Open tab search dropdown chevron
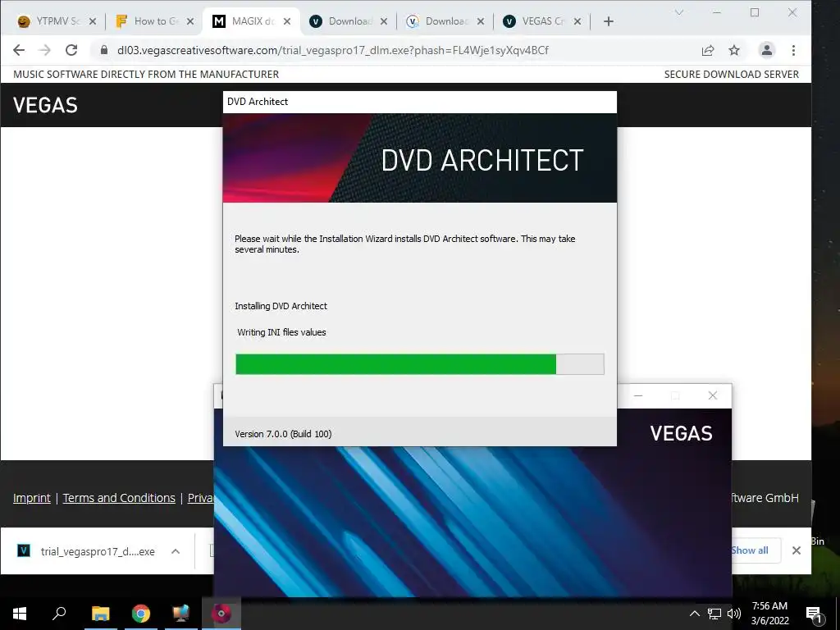The width and height of the screenshot is (840, 630). pos(678,12)
